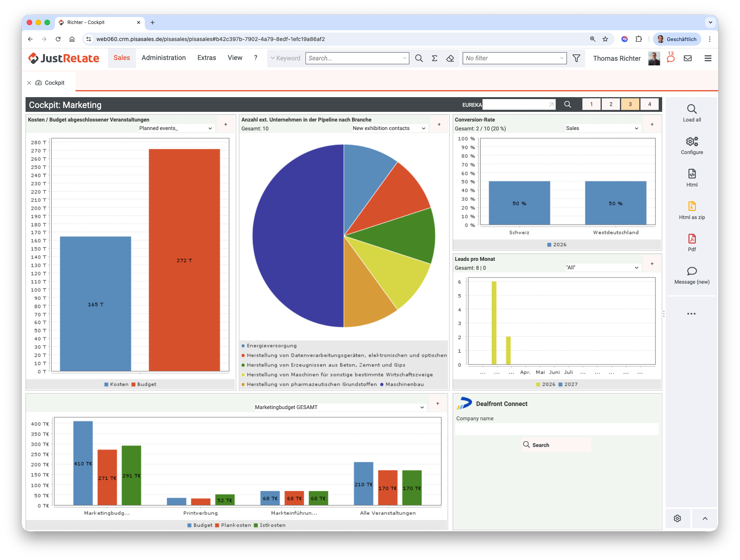The image size is (740, 560).
Task: Click the JustRelate logo
Action: 64,58
